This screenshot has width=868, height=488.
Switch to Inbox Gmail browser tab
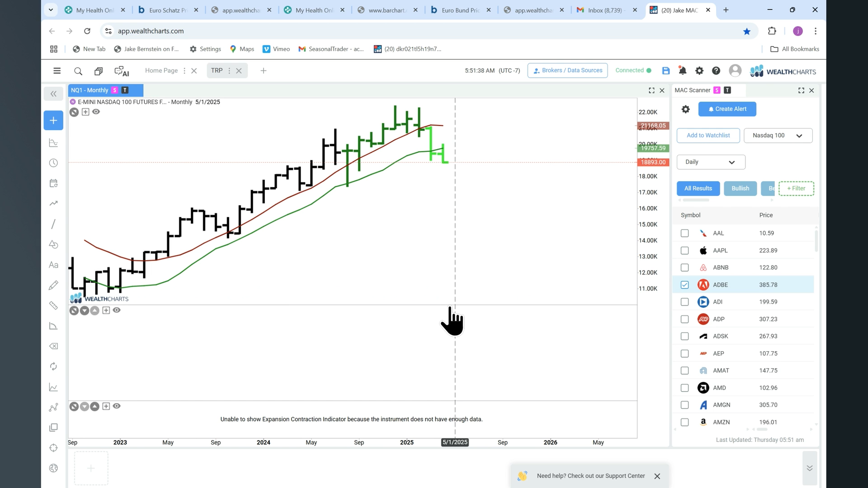607,10
